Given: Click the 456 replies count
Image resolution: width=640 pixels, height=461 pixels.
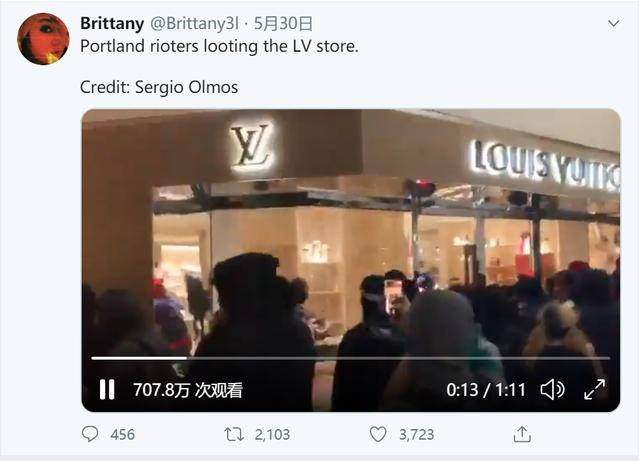Looking at the screenshot, I should click(x=122, y=434).
